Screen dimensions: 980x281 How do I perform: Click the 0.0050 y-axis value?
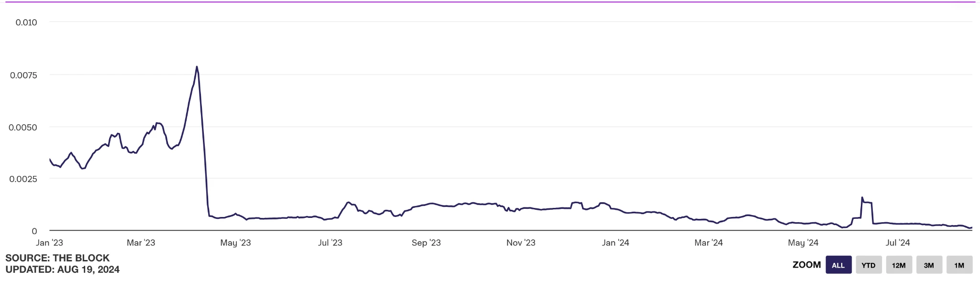[x=23, y=128]
